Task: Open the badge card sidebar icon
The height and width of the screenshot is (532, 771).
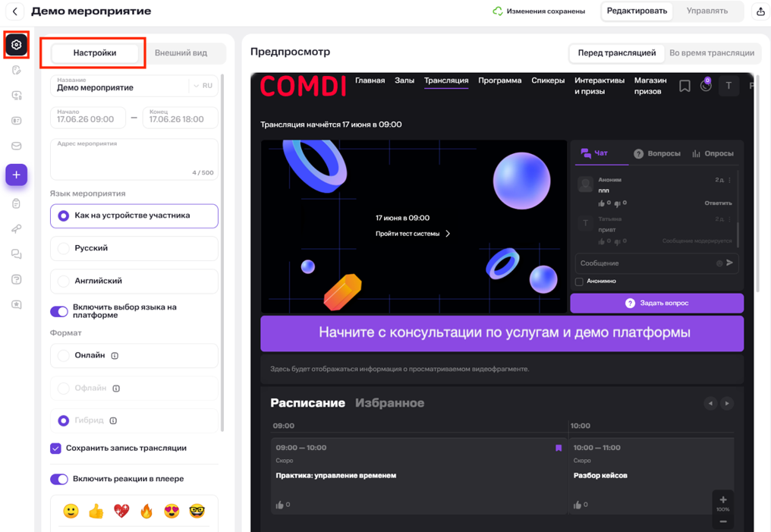Action: click(16, 121)
